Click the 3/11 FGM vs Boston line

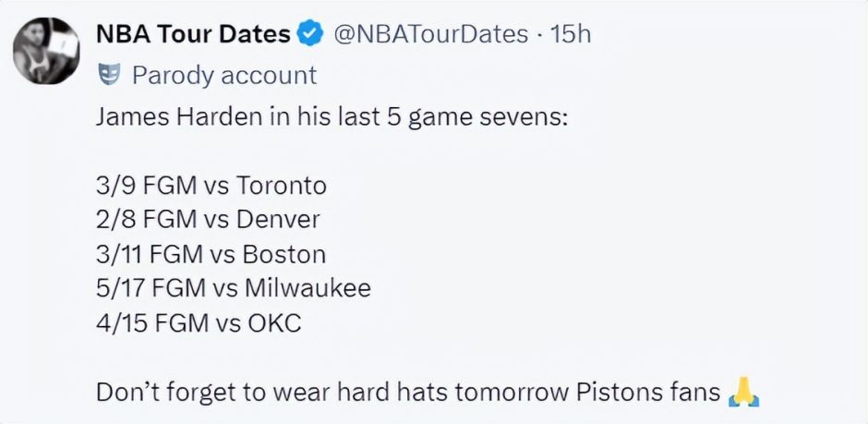[211, 255]
